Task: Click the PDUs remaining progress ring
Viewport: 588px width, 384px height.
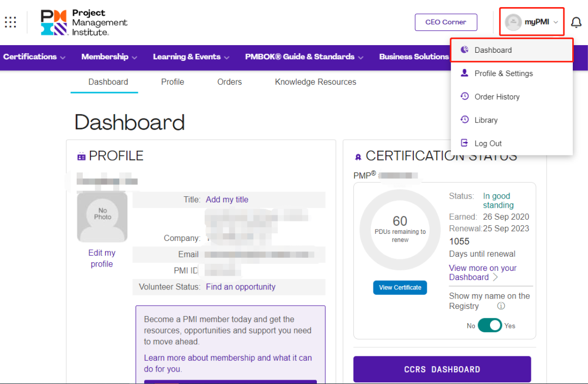Action: pyautogui.click(x=400, y=230)
